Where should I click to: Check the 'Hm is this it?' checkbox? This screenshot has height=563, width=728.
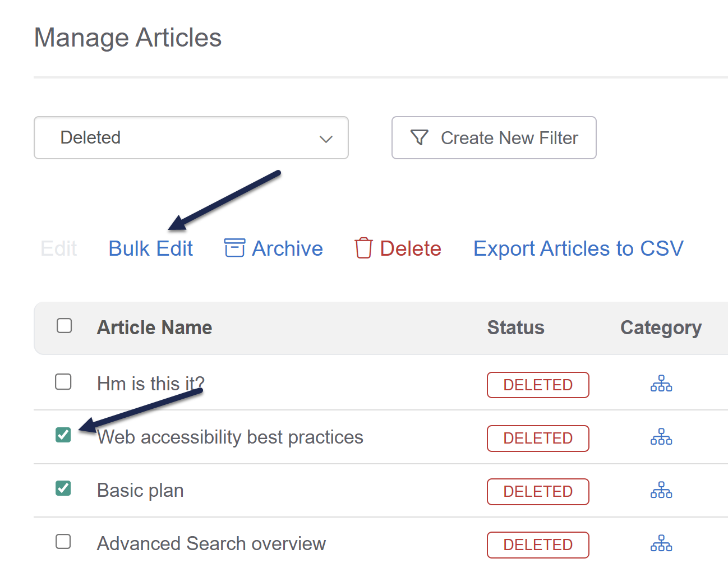[63, 382]
